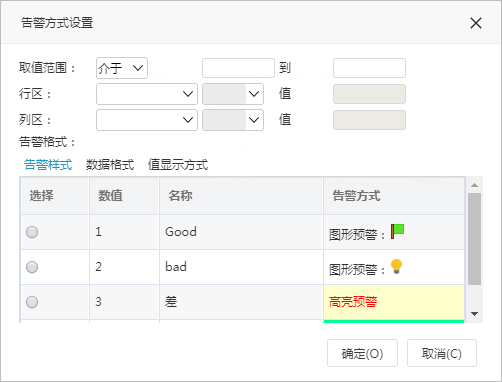Viewport: 502px width, 382px height.
Task: Click the 取消(C) button
Action: pyautogui.click(x=442, y=353)
